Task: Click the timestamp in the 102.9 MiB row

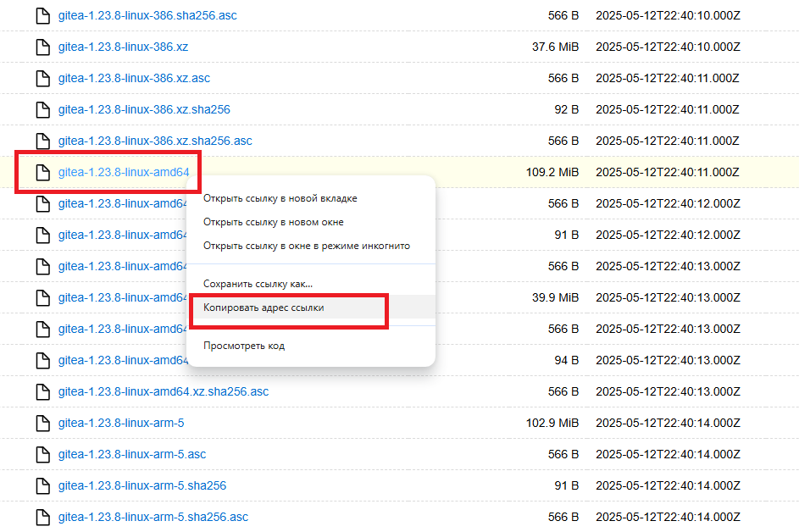Action: tap(668, 423)
